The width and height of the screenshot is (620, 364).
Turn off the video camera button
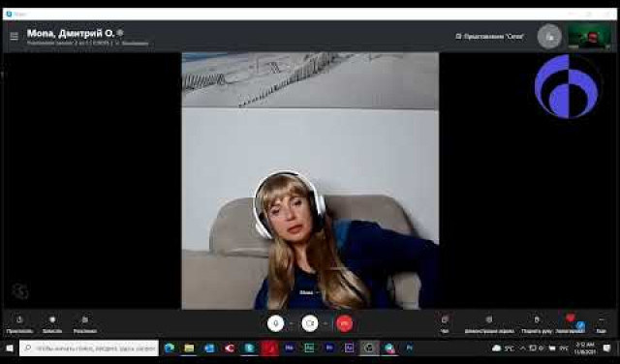coord(310,323)
